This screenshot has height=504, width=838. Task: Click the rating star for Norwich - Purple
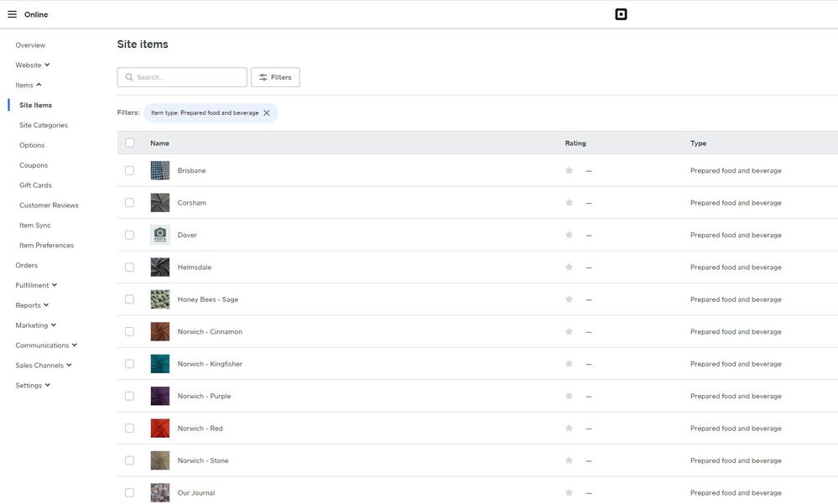tap(569, 396)
